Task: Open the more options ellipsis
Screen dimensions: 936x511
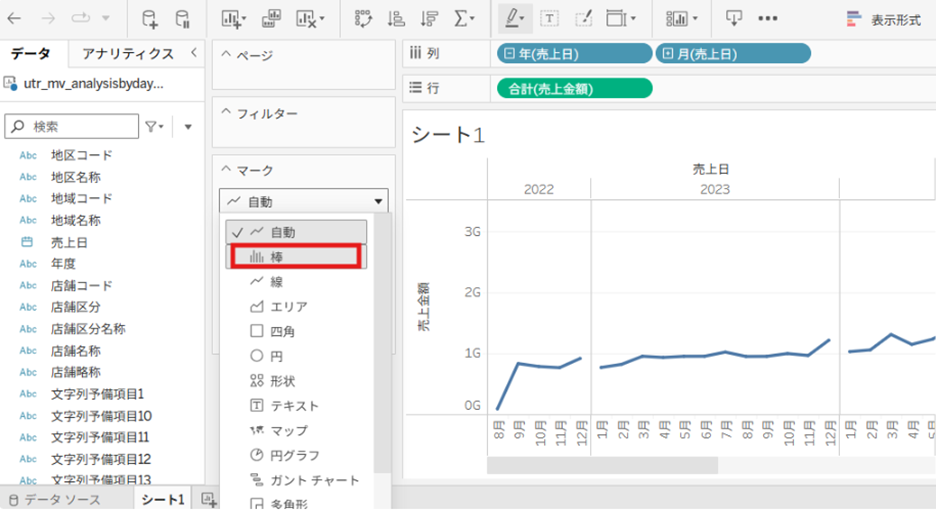Action: (768, 19)
